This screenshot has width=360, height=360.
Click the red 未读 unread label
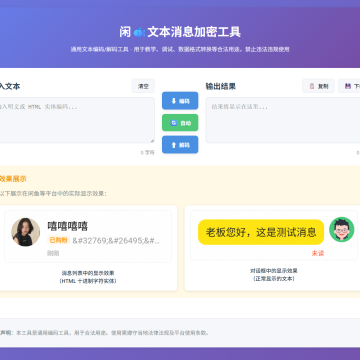pos(318,253)
